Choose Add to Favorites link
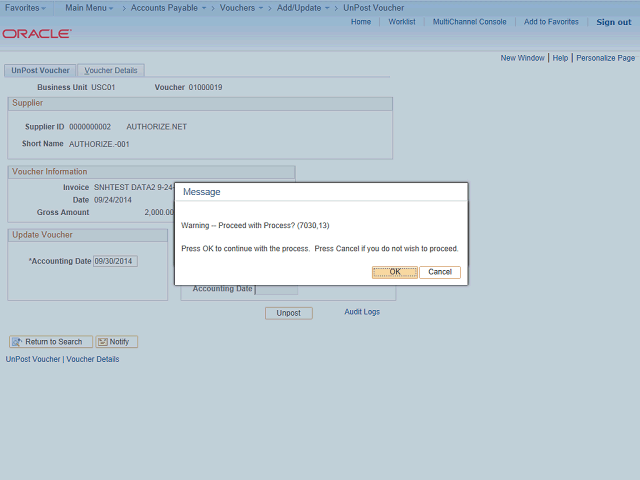The width and height of the screenshot is (640, 480). 551,22
